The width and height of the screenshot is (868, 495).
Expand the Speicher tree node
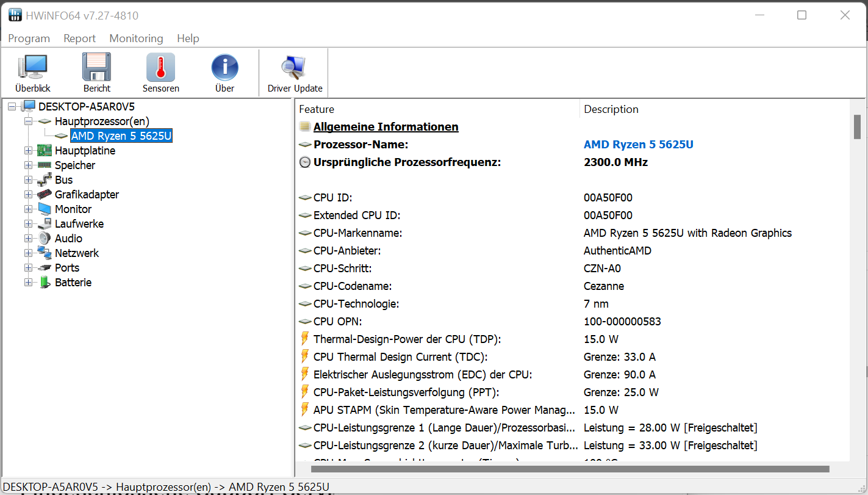pos(28,165)
